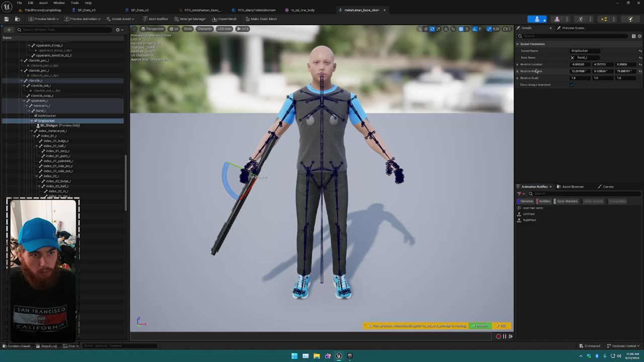Disable the post process Animation Blueprint
Viewport: 644px width, 362px height.
(x=479, y=326)
